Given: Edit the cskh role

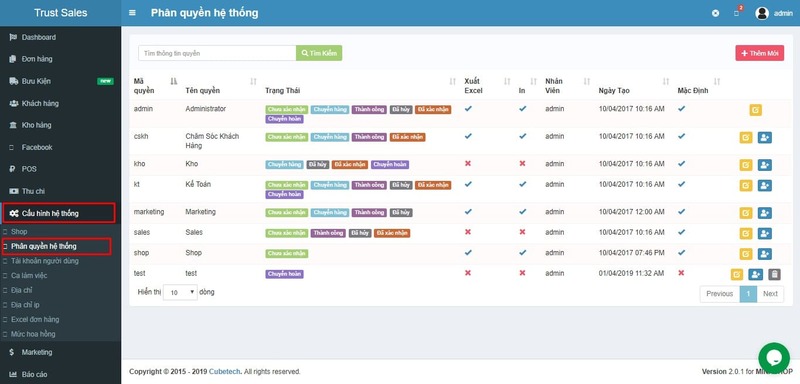Looking at the screenshot, I should (746, 137).
